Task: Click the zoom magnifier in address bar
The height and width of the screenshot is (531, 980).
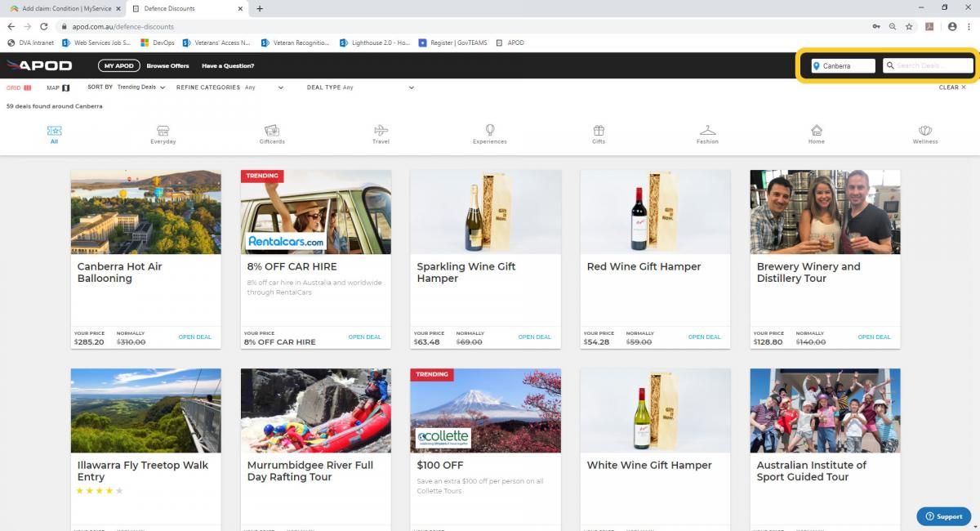Action: pyautogui.click(x=892, y=26)
